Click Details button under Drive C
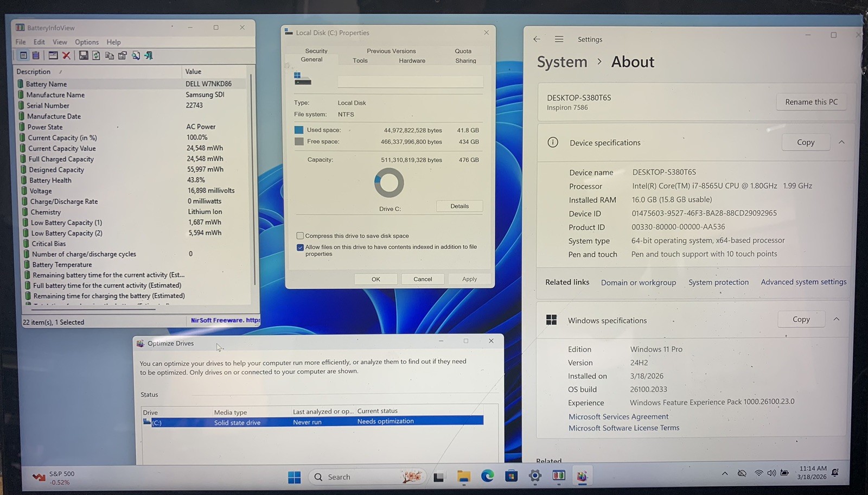The image size is (868, 495). [459, 206]
